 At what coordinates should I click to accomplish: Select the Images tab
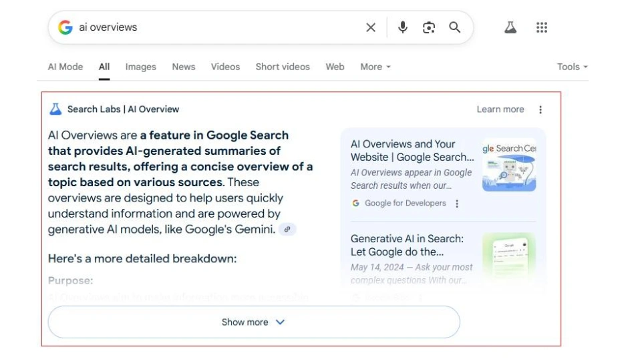140,67
